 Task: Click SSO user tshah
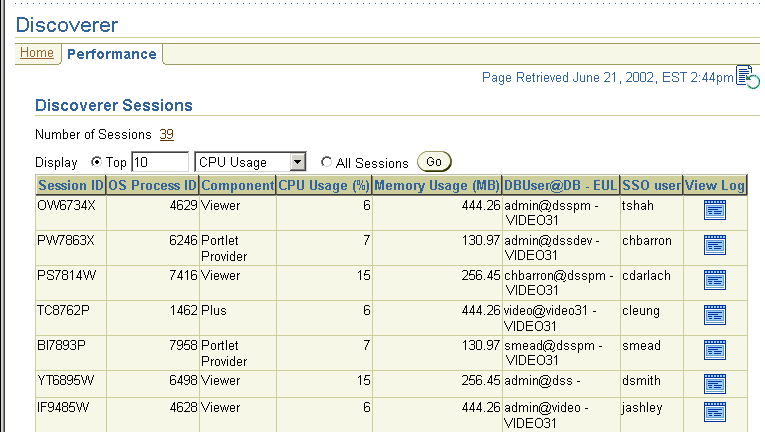point(638,206)
